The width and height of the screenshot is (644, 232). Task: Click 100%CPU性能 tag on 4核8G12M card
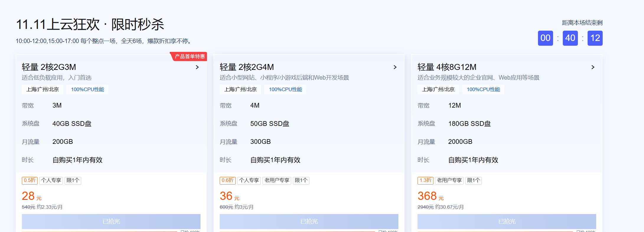tap(483, 89)
